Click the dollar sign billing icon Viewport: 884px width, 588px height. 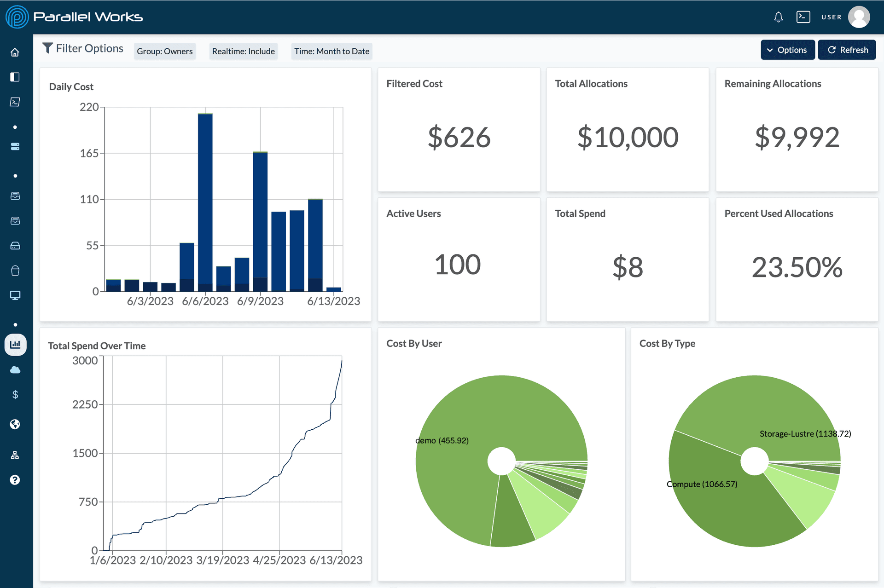point(15,394)
